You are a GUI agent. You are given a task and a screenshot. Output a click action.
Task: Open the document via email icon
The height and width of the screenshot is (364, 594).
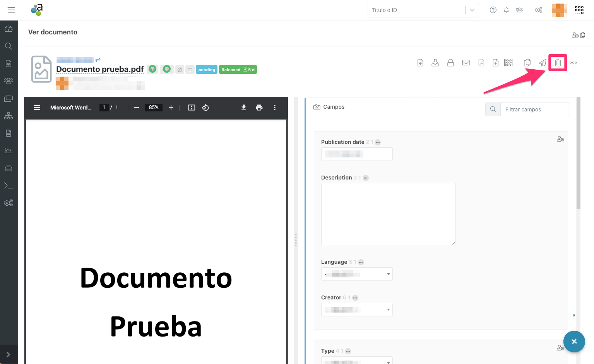466,62
